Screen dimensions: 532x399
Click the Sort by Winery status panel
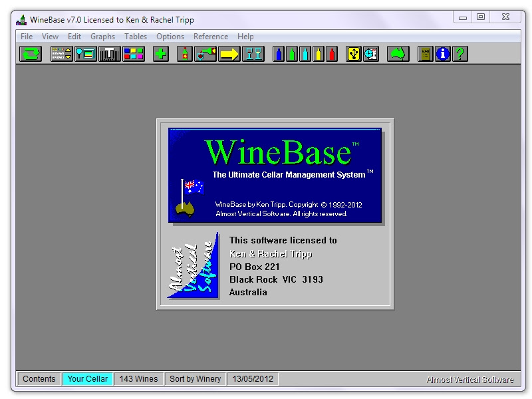(195, 379)
